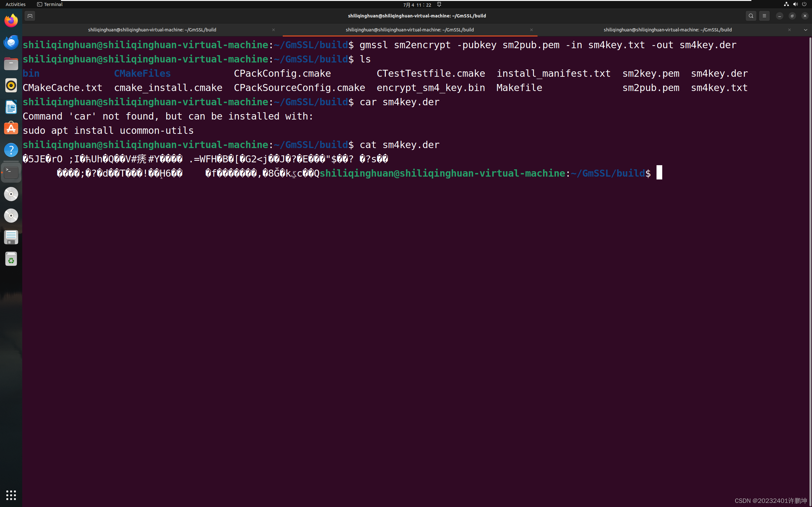
Task: Show Applications grid button
Action: [x=11, y=495]
